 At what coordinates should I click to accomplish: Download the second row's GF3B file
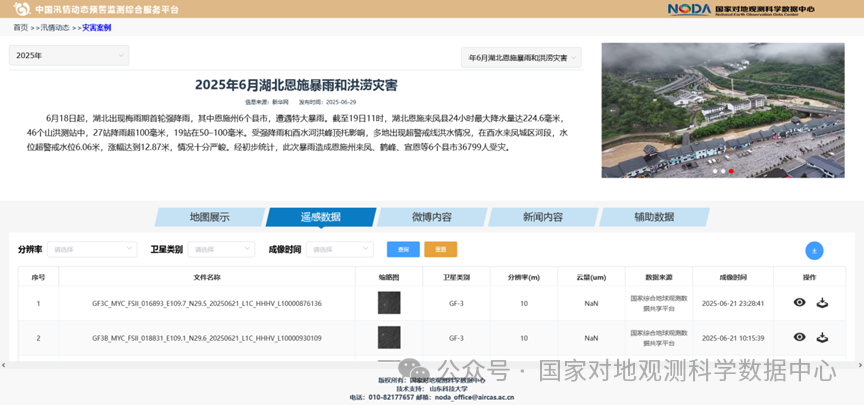[x=822, y=338]
